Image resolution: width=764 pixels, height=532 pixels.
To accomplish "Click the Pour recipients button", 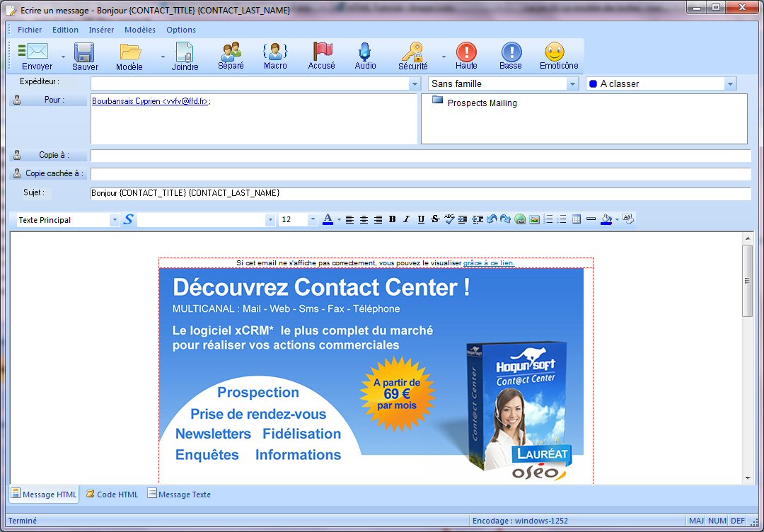I will [x=48, y=100].
